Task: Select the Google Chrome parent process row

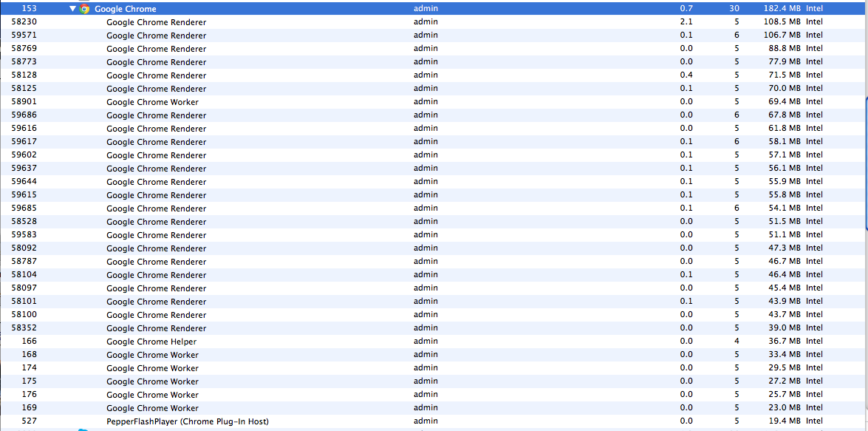Action: point(434,9)
